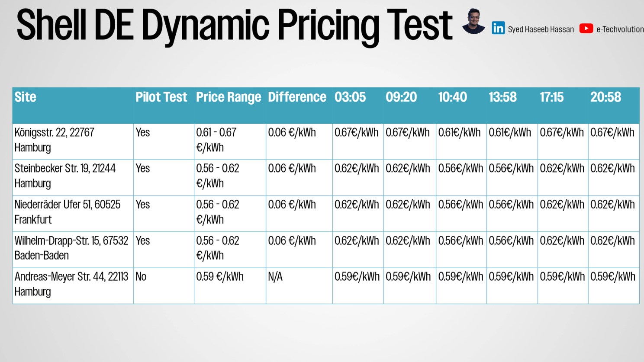Click Steinbecker Str. 19 site cell
644x362 pixels.
pos(65,176)
